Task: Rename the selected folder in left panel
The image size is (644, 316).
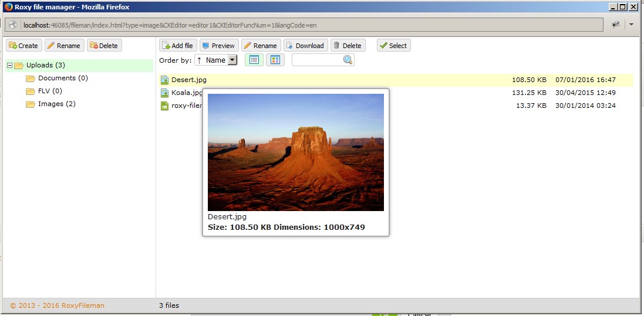Action: (65, 46)
